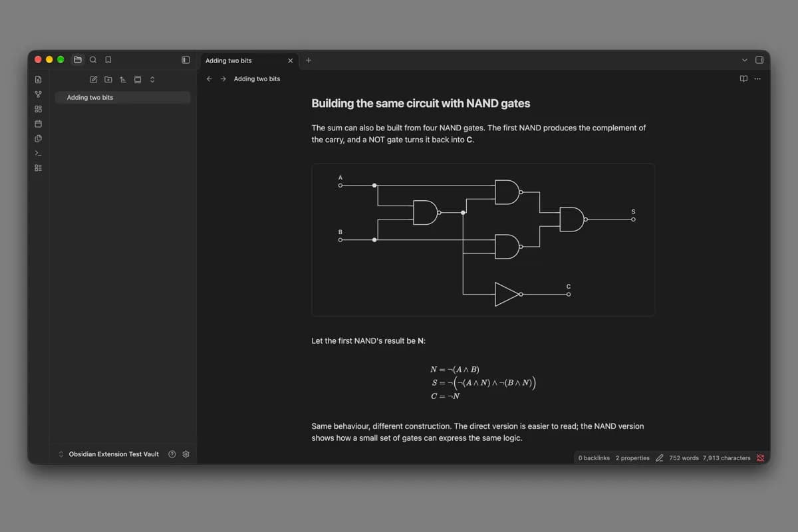Toggle editing mode pencil in status bar
The image size is (798, 532).
tap(660, 458)
